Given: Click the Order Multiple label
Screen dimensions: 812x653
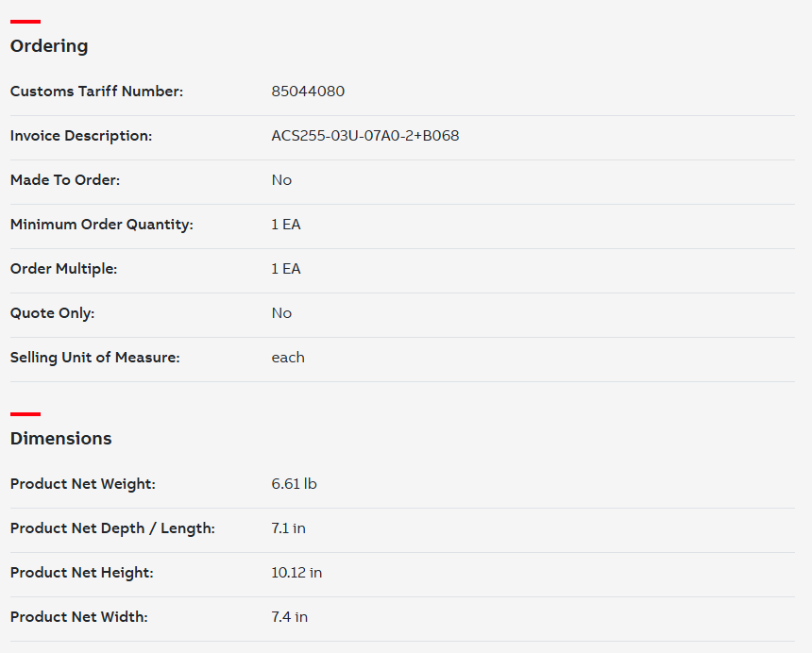Looking at the screenshot, I should tap(63, 269).
